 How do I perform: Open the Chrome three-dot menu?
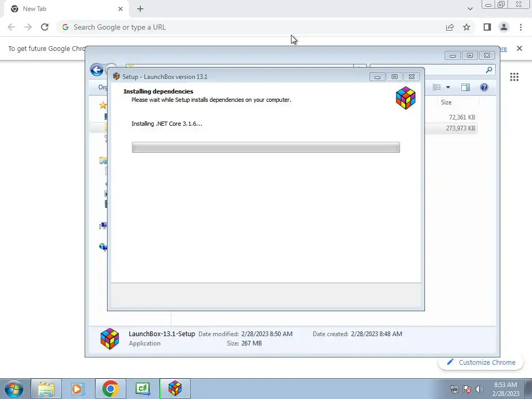coord(521,27)
